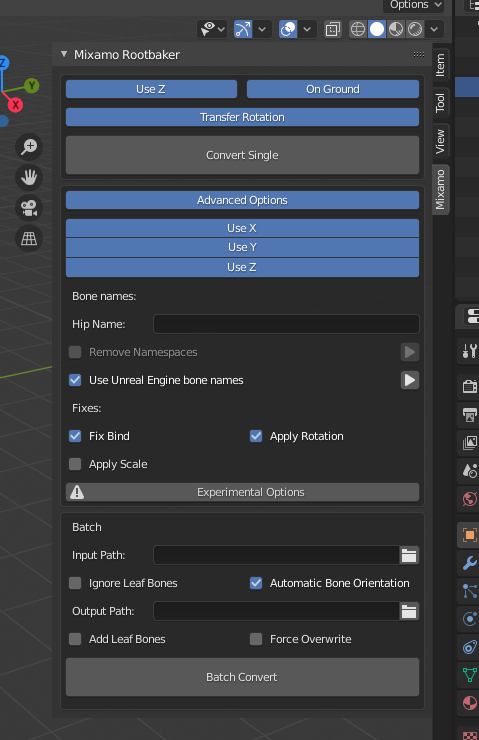Click the green Y axis gizmo
This screenshot has width=479, height=740.
pyautogui.click(x=32, y=85)
